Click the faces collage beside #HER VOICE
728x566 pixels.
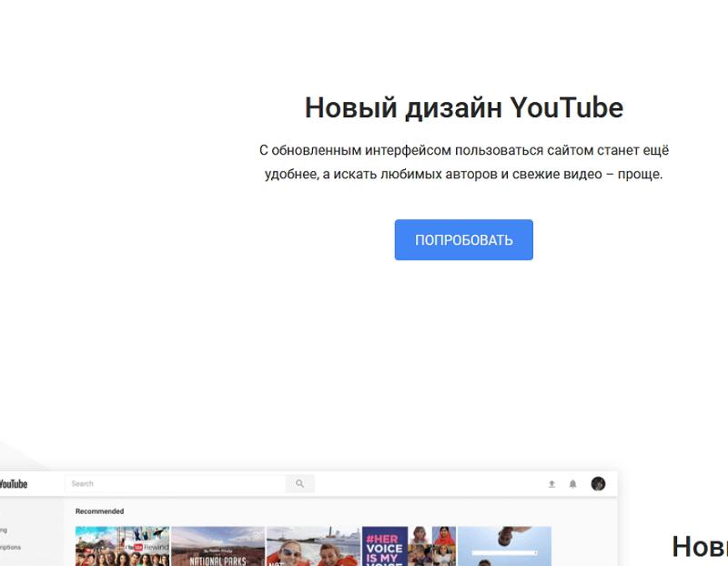click(x=431, y=546)
